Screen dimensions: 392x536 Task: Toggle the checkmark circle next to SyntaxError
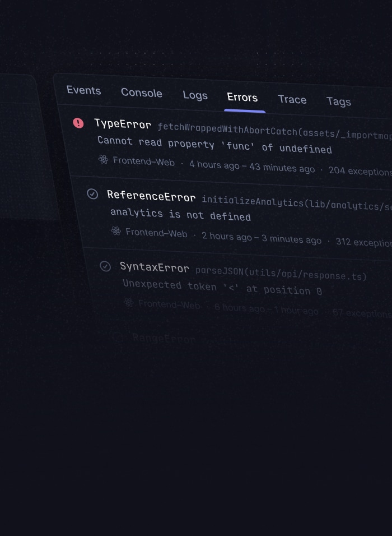pyautogui.click(x=105, y=266)
